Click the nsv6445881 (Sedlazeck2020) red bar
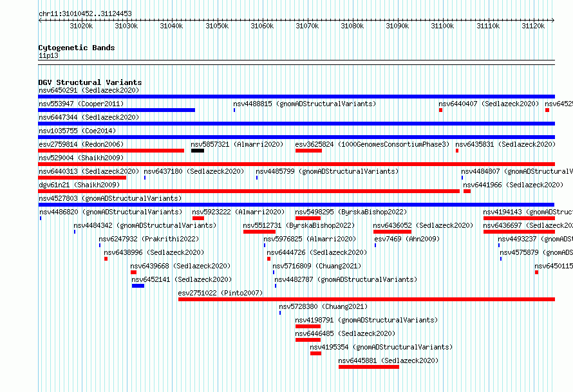573x392 pixels. [369, 367]
